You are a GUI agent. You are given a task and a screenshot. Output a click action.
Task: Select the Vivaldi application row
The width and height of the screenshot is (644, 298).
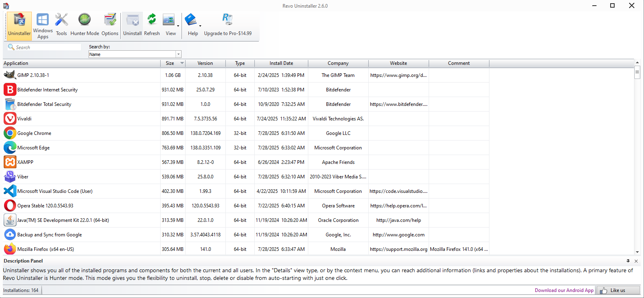point(80,119)
